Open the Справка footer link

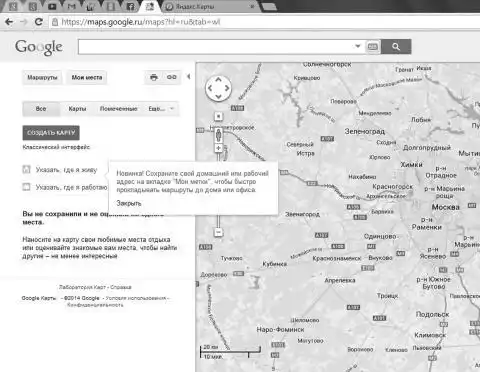(121, 287)
